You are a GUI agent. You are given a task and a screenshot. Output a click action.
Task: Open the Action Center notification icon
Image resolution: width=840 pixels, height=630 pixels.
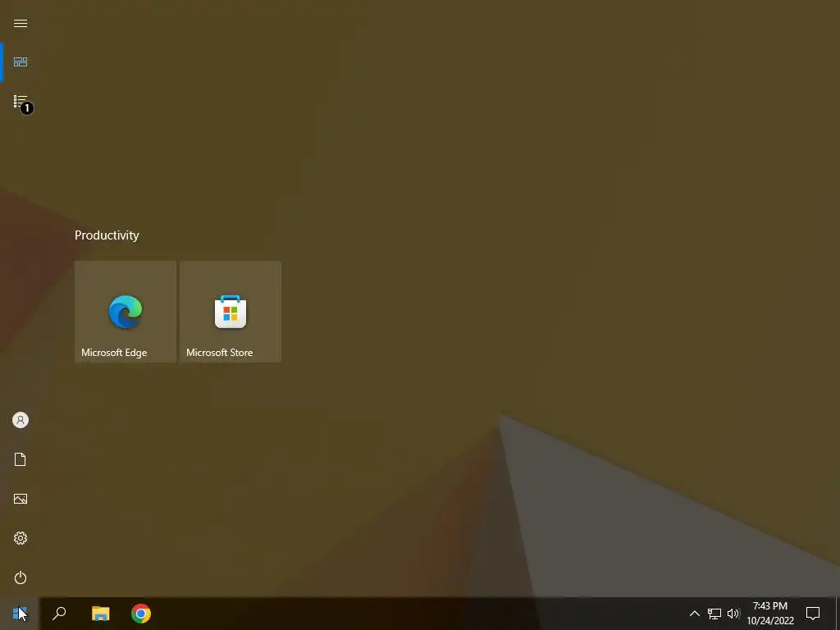(x=813, y=614)
